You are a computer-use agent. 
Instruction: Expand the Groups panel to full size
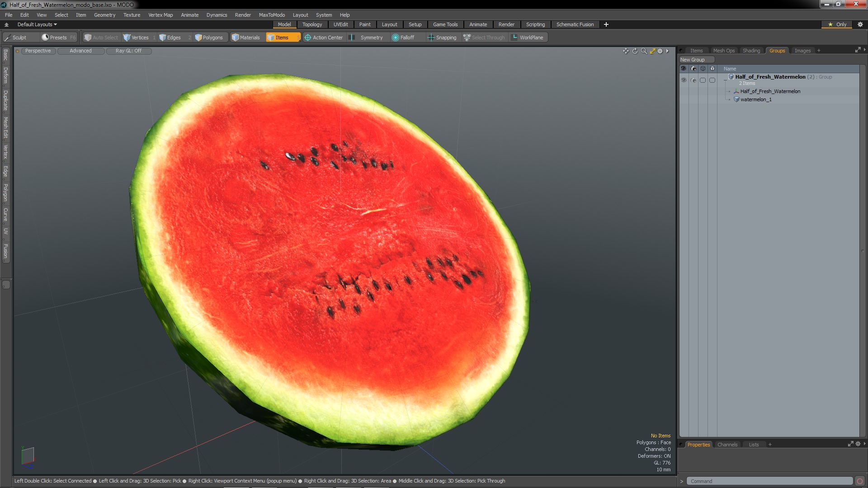858,50
